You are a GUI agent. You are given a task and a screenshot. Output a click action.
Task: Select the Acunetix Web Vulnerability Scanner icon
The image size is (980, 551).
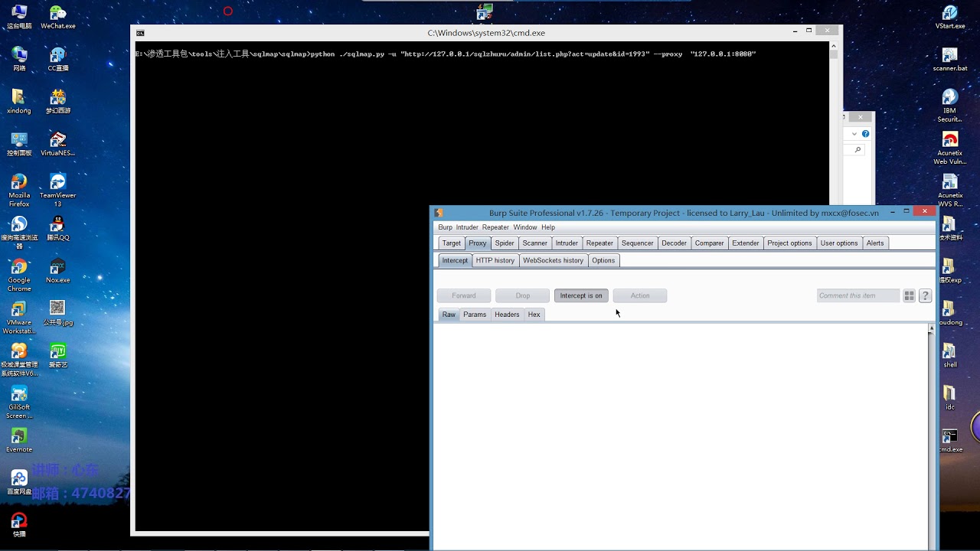tap(950, 148)
